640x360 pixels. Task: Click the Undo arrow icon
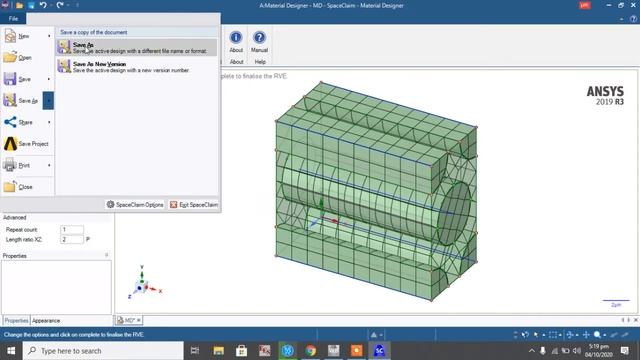(43, 5)
